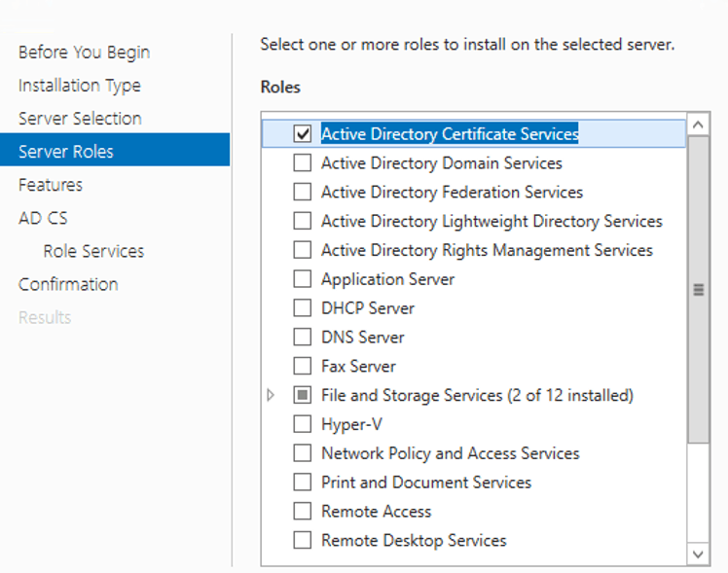Select Active Directory Domain Services label
Screen dimensions: 728x573
point(442,162)
